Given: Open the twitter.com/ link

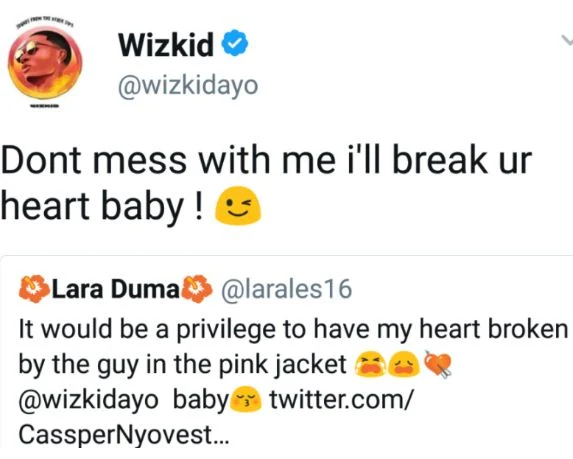Looking at the screenshot, I should click(x=341, y=399).
